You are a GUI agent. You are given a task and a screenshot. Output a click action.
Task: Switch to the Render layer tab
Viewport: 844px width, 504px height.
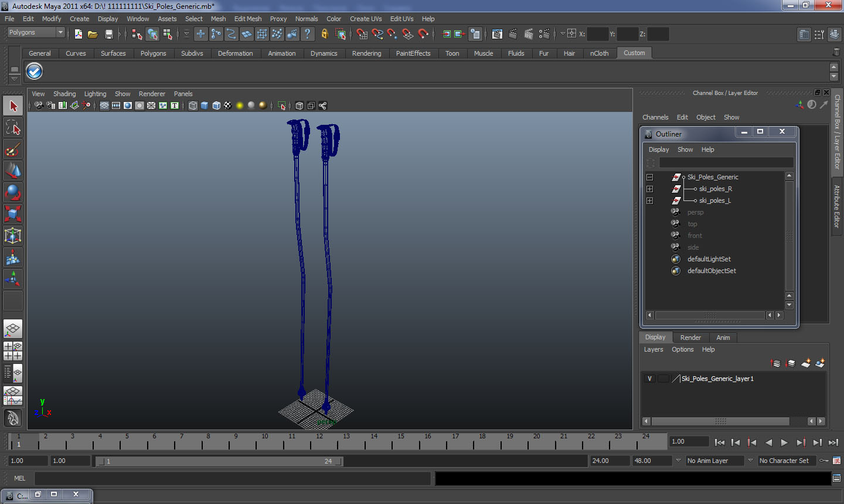point(690,338)
